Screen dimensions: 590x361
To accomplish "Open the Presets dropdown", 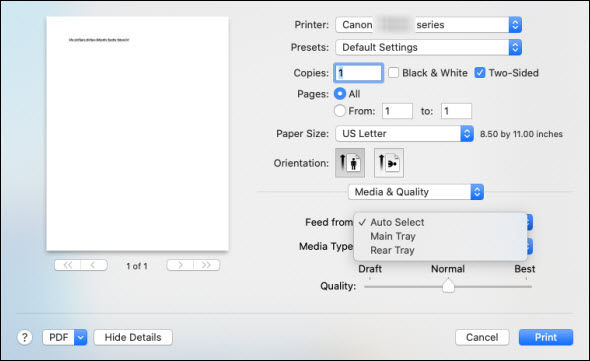I will (x=428, y=47).
